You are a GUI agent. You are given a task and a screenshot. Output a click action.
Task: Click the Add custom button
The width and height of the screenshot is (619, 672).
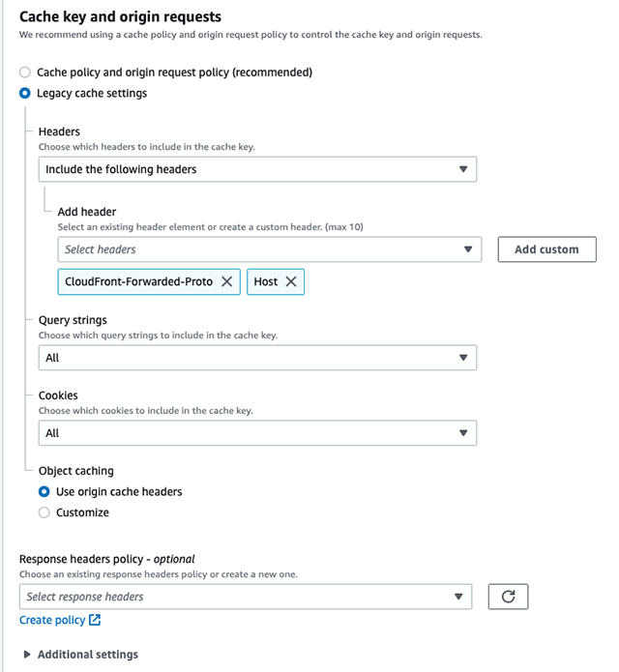[546, 249]
